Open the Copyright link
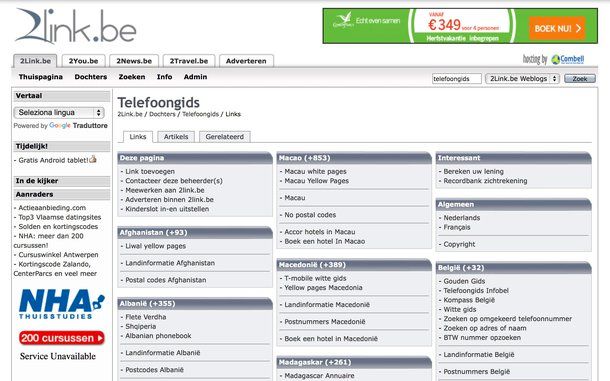610x381 pixels. click(x=459, y=244)
